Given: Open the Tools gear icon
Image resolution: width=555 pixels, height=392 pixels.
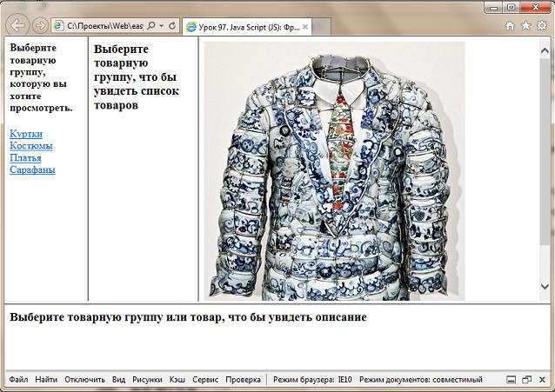Looking at the screenshot, I should pyautogui.click(x=541, y=26).
